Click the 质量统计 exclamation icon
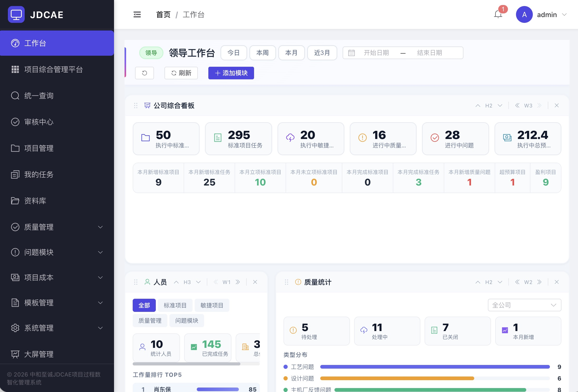Image resolution: width=578 pixels, height=392 pixels. 298,282
